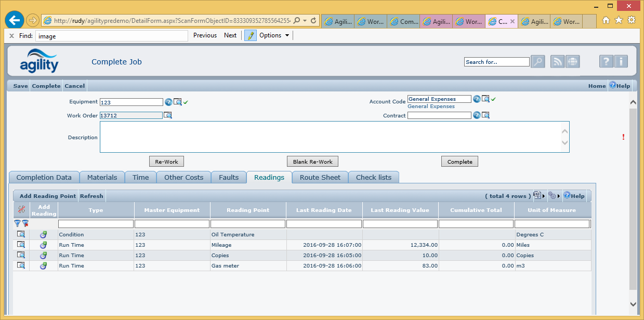Screen dimensions: 644x320
Task: Expand the grid settings gears menu
Action: (558, 196)
